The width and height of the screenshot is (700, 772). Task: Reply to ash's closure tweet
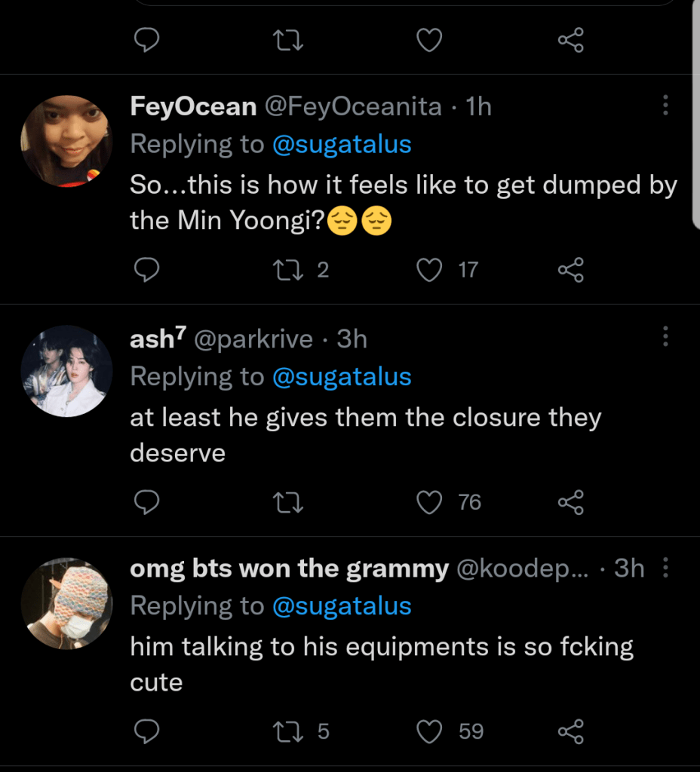point(146,502)
